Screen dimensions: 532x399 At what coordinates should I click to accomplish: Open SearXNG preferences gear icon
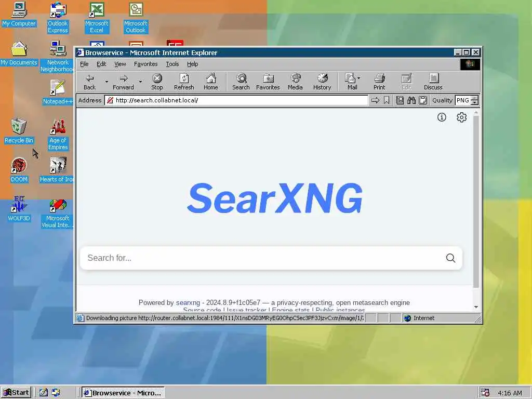[x=461, y=117]
